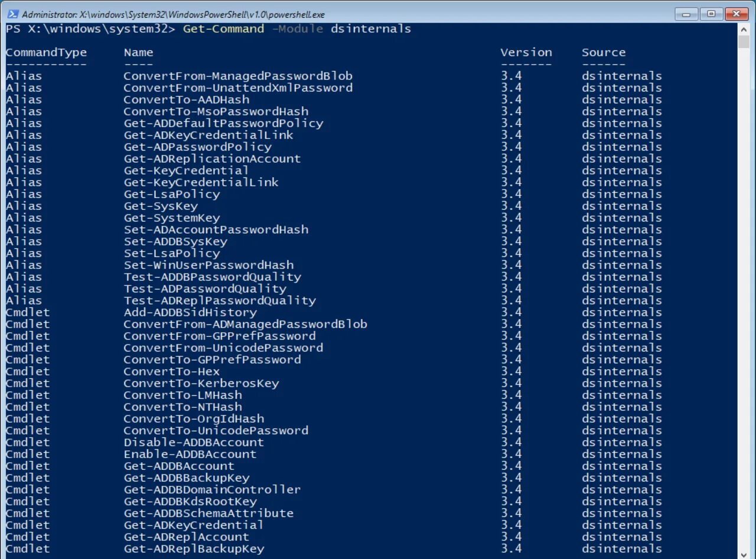This screenshot has width=756, height=559.
Task: Click Get-KeyCredentialLink alias entry
Action: coord(201,183)
